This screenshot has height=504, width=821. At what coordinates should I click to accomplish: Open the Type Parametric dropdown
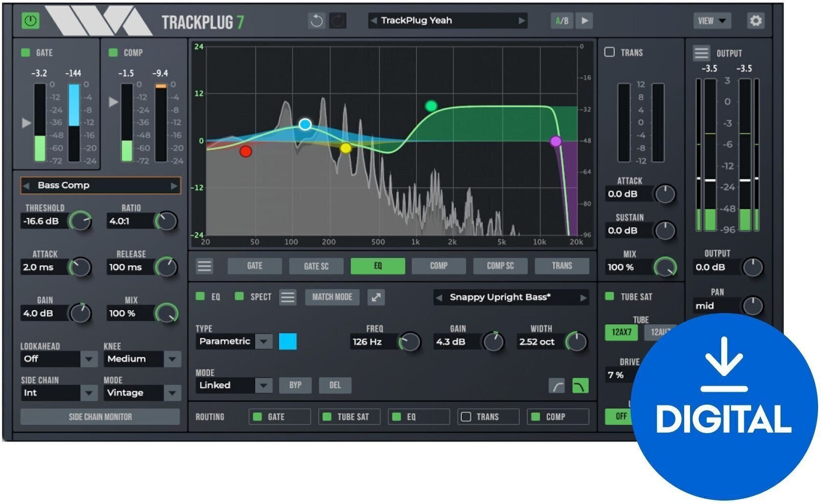[263, 341]
